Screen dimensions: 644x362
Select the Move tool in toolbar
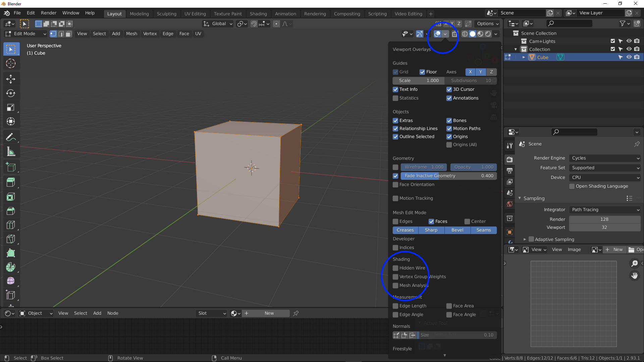click(x=11, y=79)
